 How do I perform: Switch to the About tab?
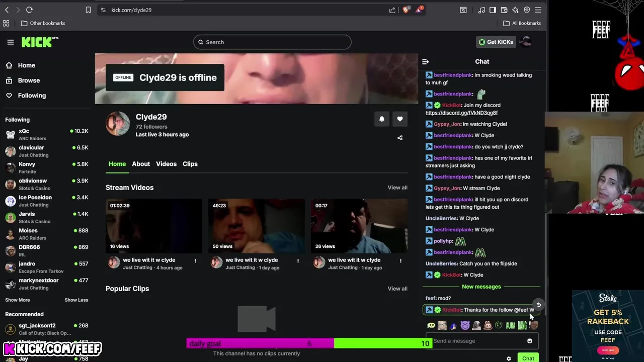141,164
